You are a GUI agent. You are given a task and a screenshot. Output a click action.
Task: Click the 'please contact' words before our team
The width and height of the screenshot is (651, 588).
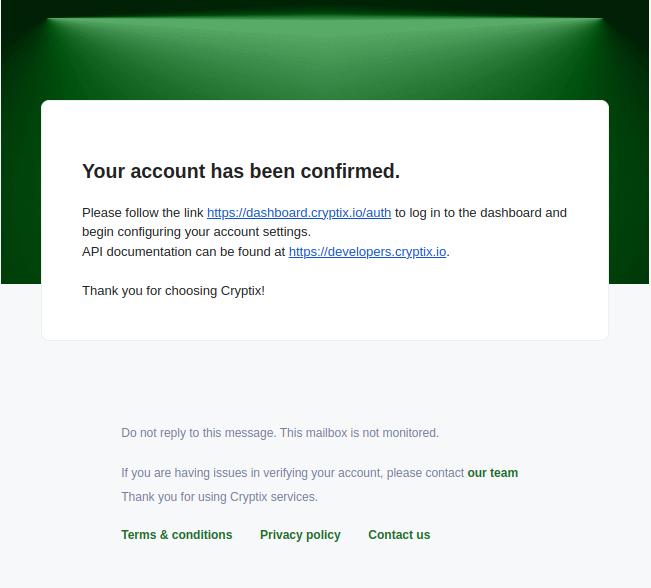point(425,473)
